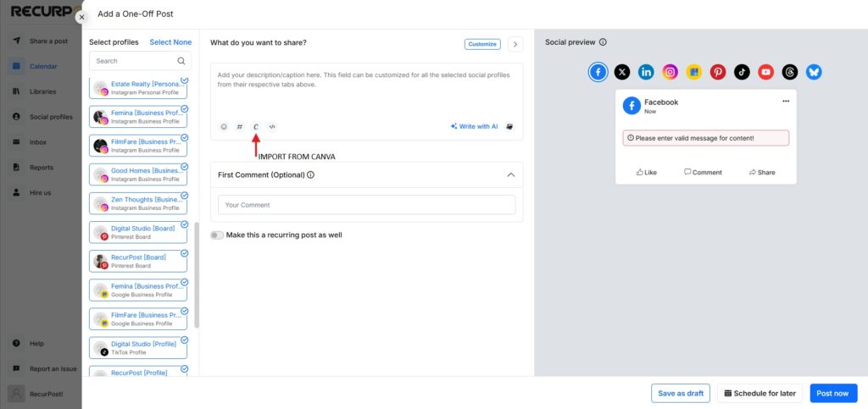Screen dimensions: 868x409
Task: Toggle Make this a recurring post
Action: [x=217, y=235]
